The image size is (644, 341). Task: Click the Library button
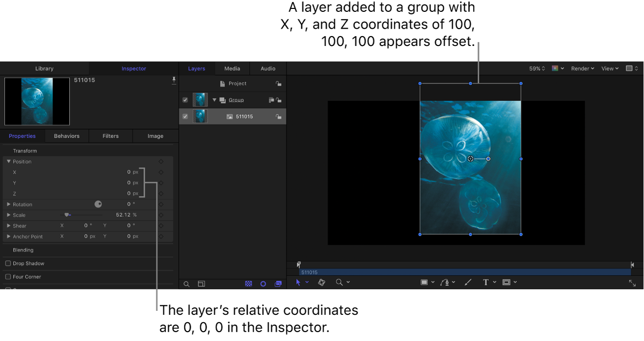pyautogui.click(x=44, y=68)
